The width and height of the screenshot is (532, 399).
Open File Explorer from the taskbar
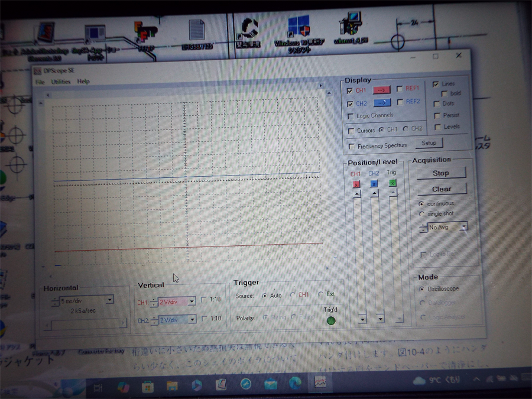[x=172, y=385]
